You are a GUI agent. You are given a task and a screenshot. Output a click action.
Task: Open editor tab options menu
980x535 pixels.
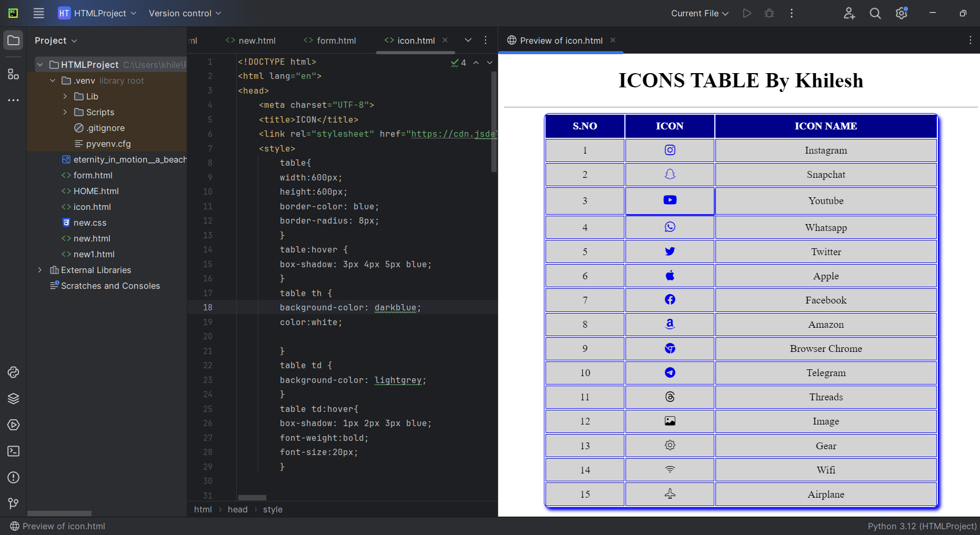(x=486, y=40)
